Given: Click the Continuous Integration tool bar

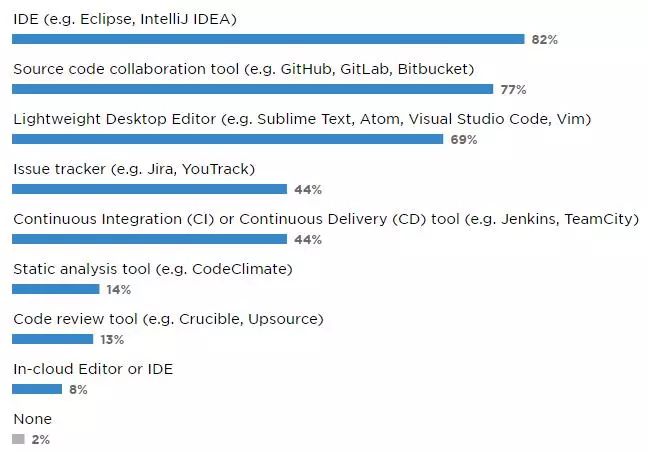Looking at the screenshot, I should [149, 239].
